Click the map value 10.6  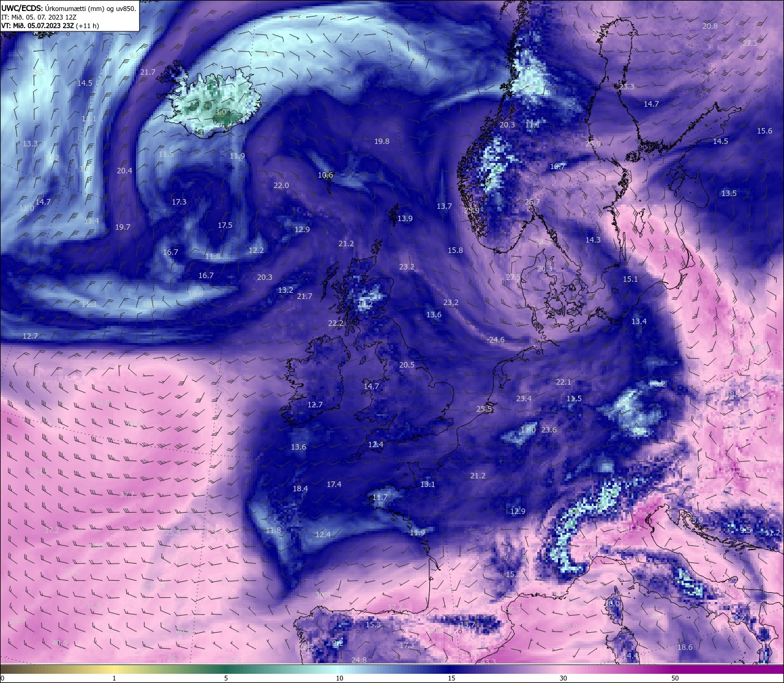click(x=325, y=175)
